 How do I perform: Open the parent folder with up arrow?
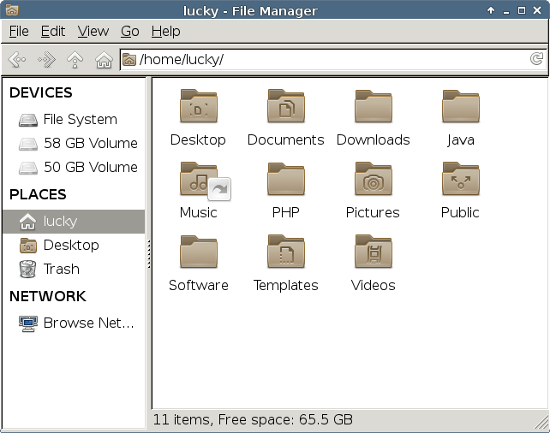click(75, 60)
